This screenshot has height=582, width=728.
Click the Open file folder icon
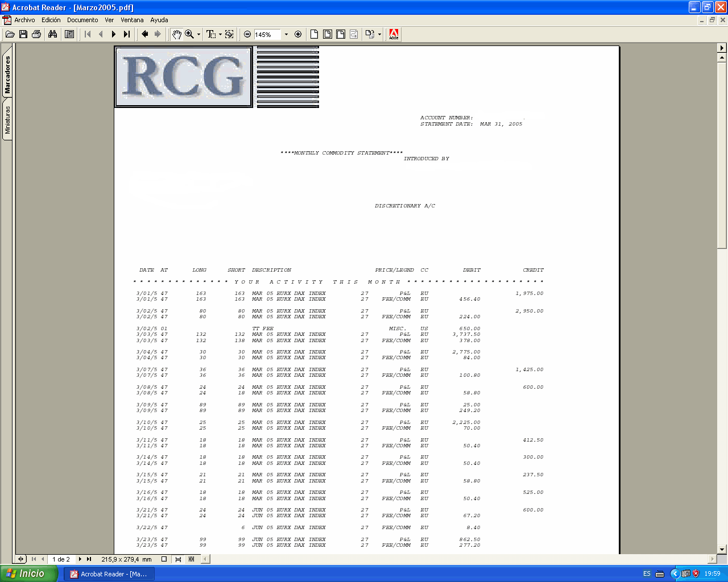click(x=10, y=34)
